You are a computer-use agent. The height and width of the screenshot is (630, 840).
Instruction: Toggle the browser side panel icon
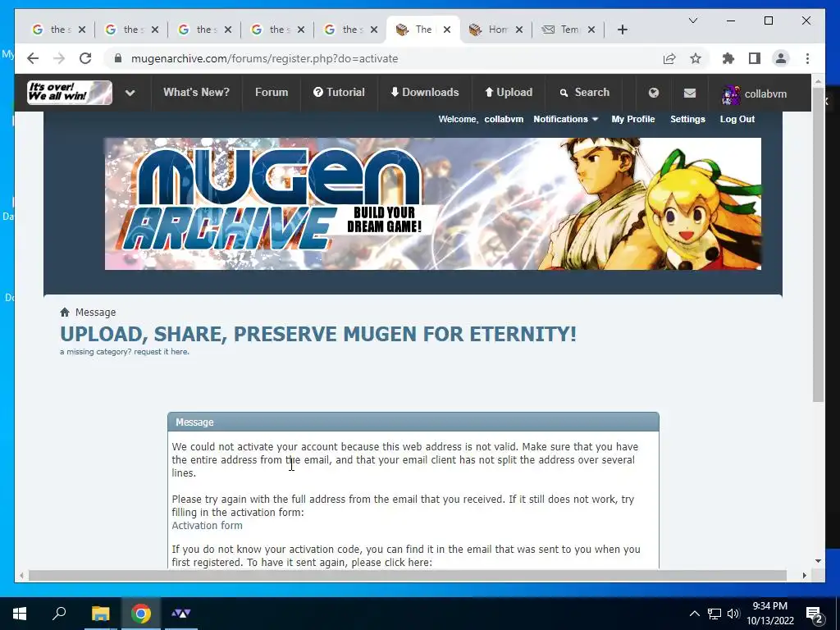click(755, 58)
